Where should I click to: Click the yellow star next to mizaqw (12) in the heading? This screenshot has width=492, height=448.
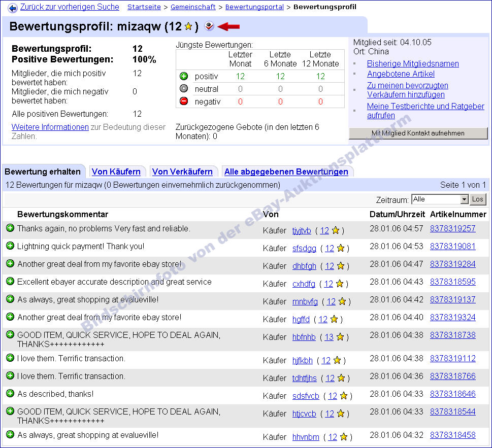(x=188, y=26)
